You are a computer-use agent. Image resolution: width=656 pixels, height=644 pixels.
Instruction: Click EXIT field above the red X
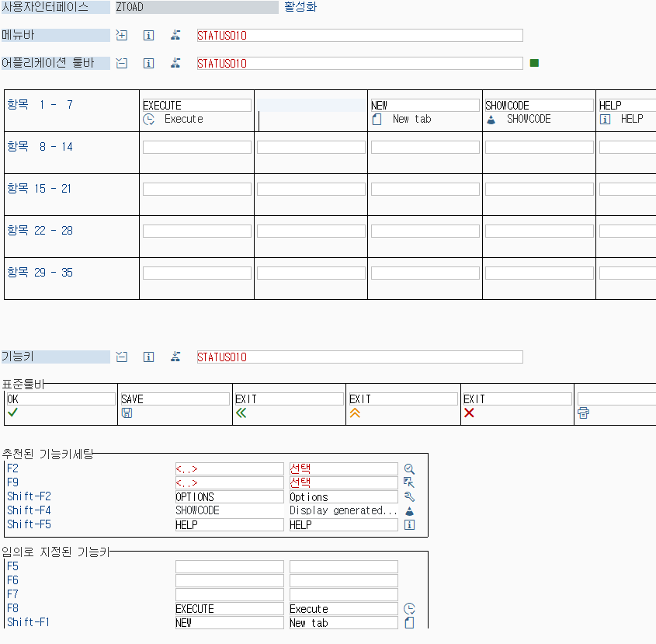(x=518, y=399)
